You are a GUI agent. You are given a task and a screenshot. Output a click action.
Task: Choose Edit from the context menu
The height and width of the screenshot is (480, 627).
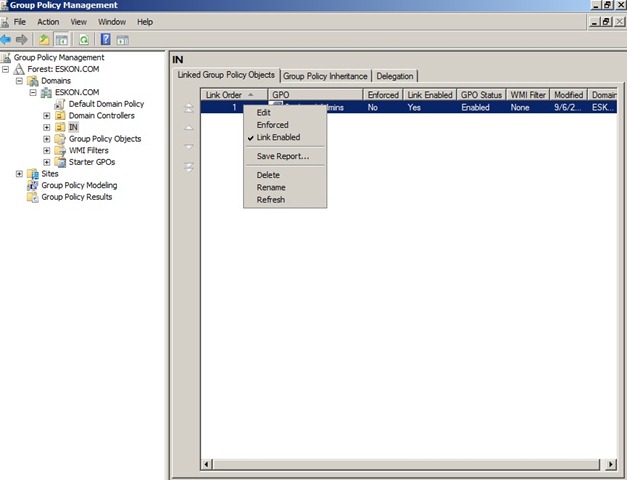[285, 113]
